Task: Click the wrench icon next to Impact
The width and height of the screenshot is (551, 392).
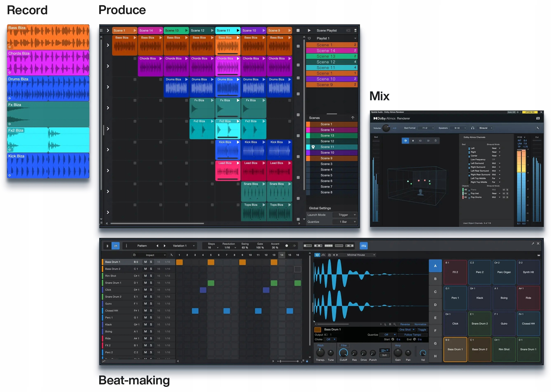Action: [171, 255]
